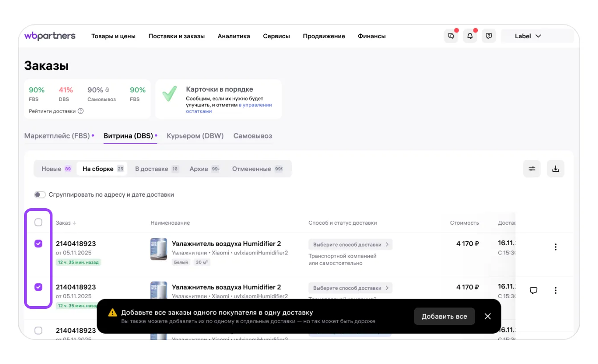Open the chat messages icon
This screenshot has width=598, height=364.
click(x=451, y=36)
